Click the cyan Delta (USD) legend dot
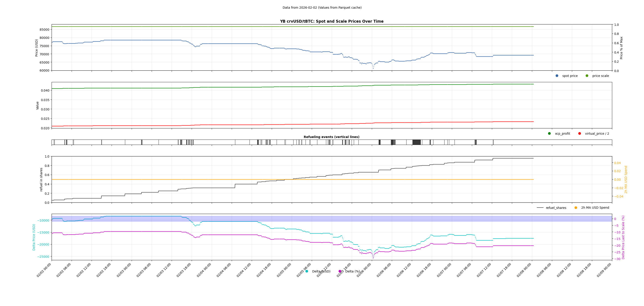Viewport: 644px width, 306px height. pyautogui.click(x=307, y=271)
